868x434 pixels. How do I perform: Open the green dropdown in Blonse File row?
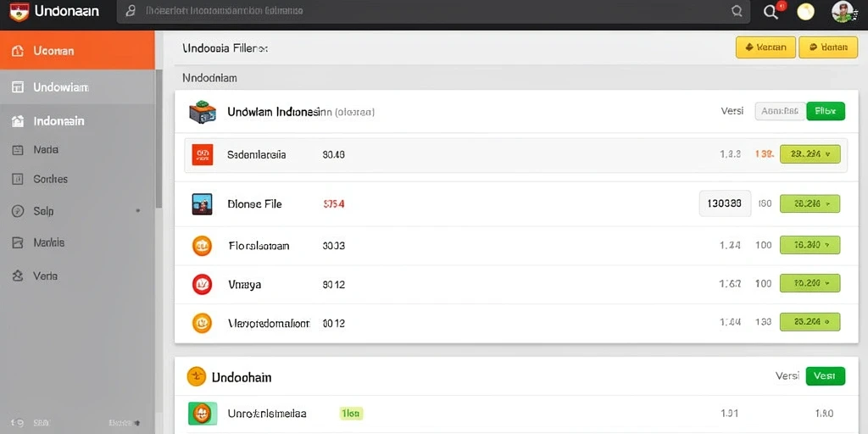coord(810,203)
